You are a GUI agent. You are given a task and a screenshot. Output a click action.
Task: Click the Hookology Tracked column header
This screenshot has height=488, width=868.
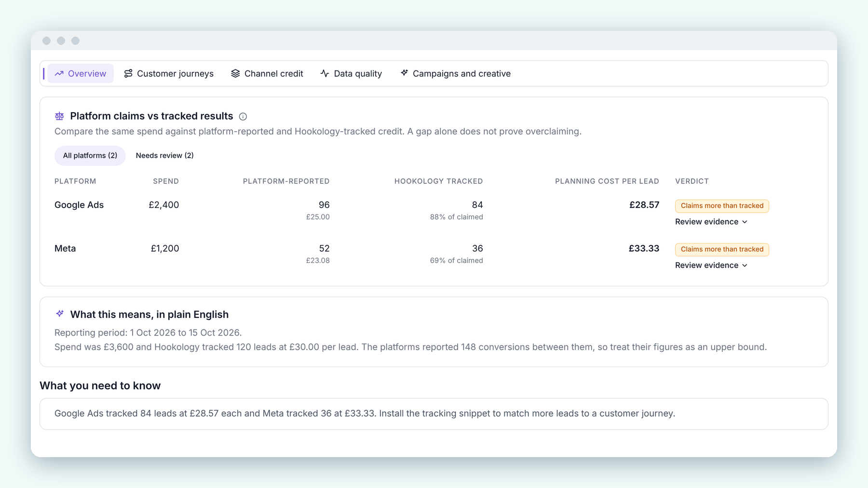pos(439,181)
